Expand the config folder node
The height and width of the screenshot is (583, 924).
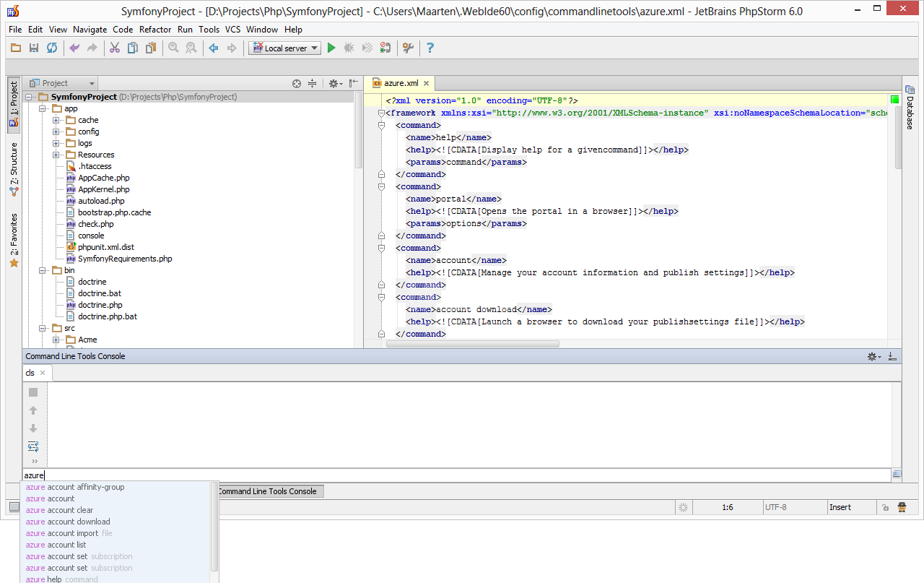coord(56,131)
